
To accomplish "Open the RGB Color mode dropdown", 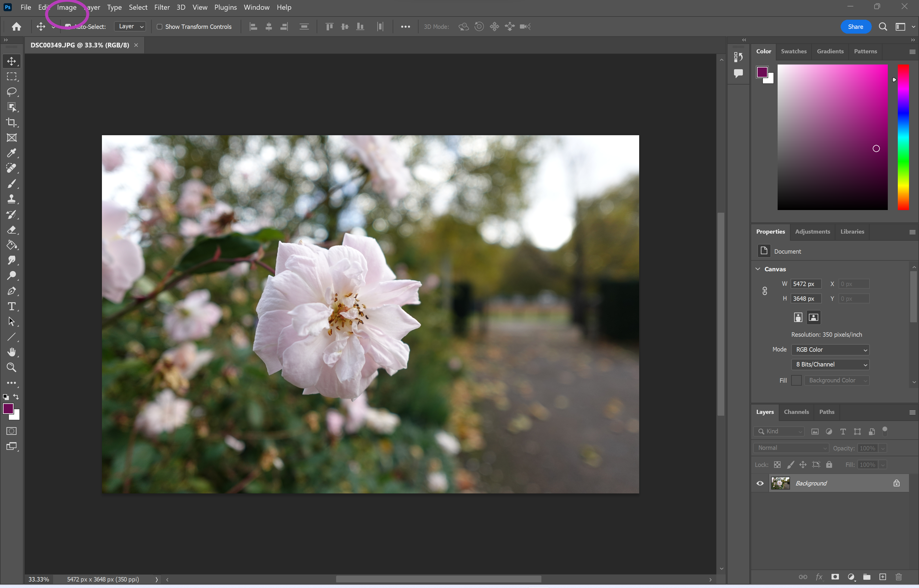I will (x=830, y=350).
